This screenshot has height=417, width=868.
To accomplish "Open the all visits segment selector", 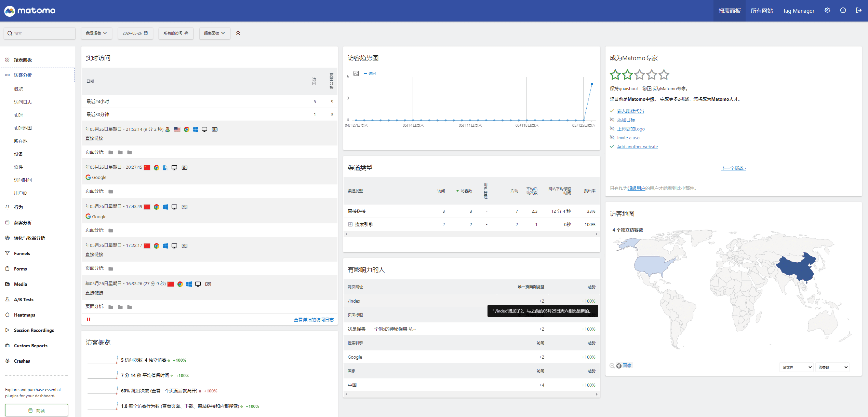I will coord(176,33).
